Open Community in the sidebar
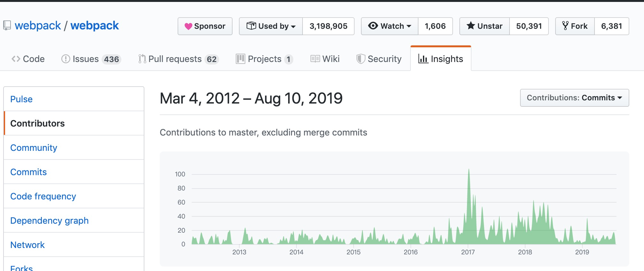 [x=74, y=148]
